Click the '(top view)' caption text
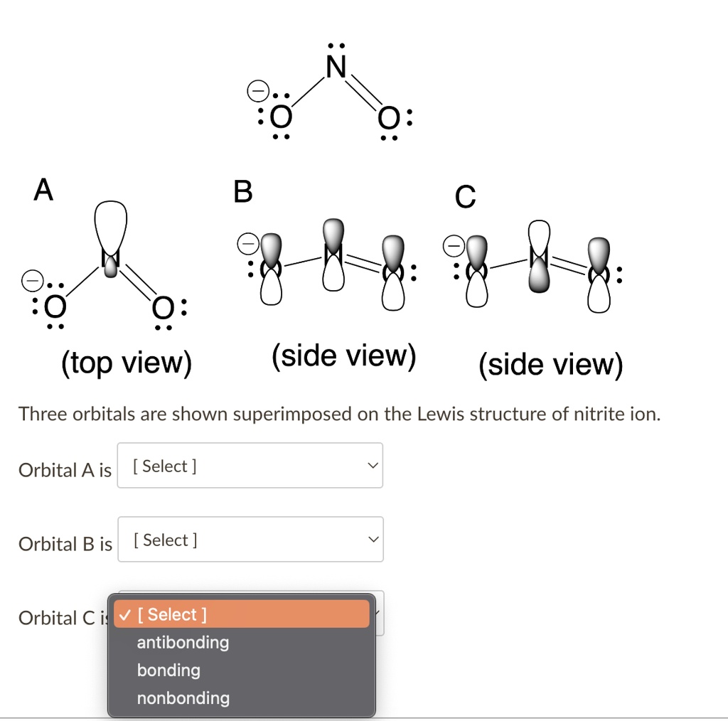728x721 pixels. pyautogui.click(x=125, y=362)
